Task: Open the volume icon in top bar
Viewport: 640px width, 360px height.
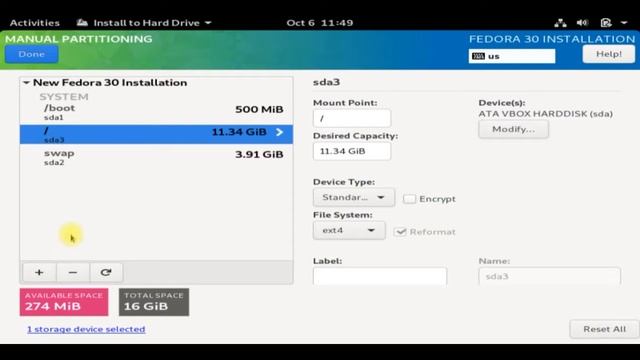Action: pos(582,23)
